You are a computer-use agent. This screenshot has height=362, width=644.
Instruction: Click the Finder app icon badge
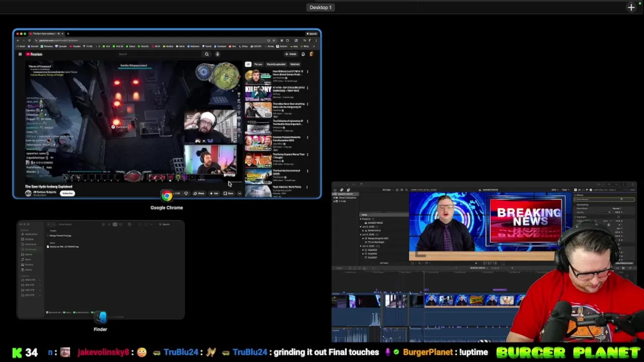click(x=101, y=317)
